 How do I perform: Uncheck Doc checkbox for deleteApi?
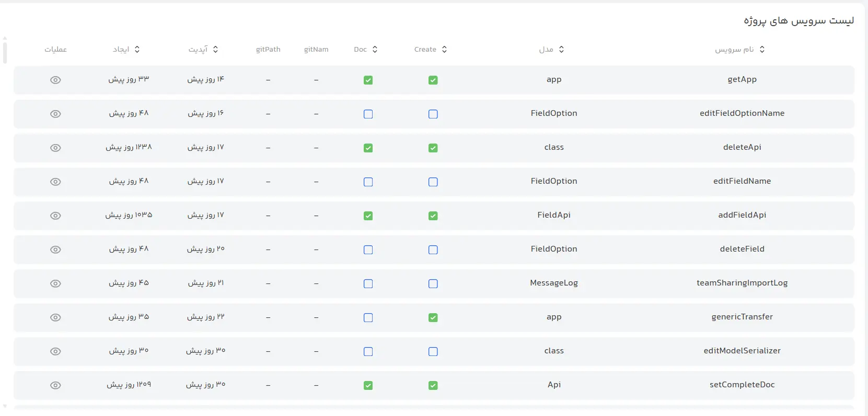click(368, 148)
